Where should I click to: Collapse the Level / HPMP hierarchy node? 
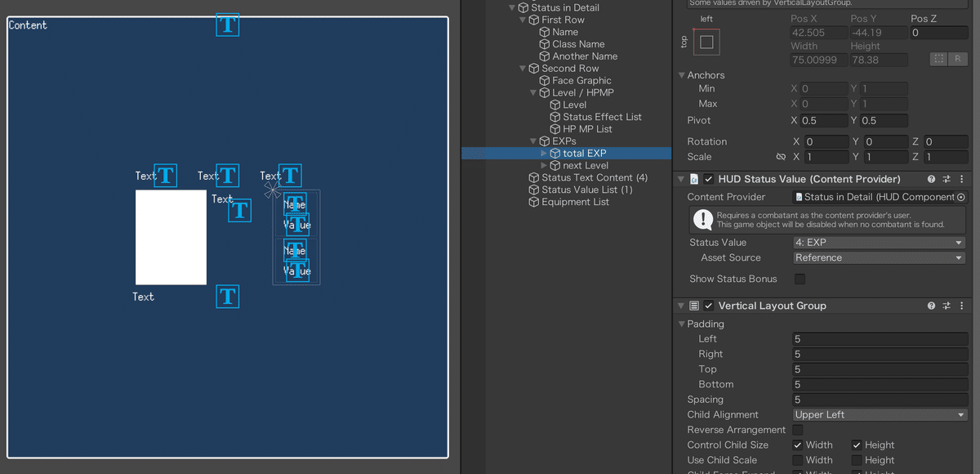click(x=534, y=92)
